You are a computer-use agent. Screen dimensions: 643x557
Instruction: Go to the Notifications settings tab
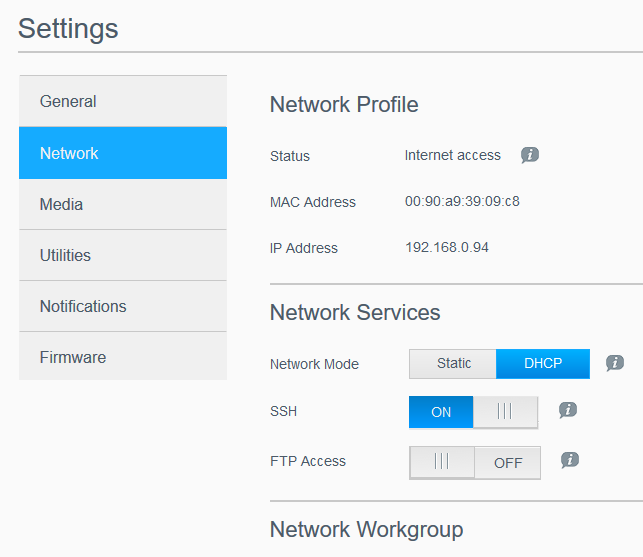click(x=123, y=306)
